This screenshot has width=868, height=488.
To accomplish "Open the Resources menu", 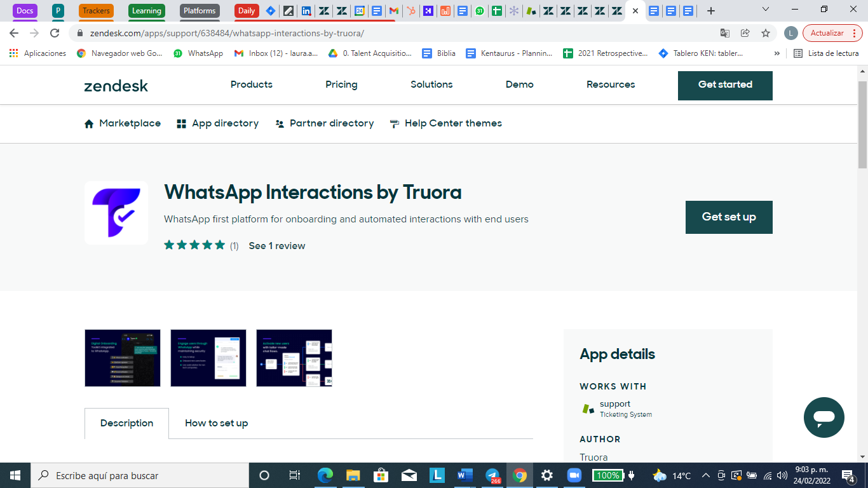I will [611, 85].
